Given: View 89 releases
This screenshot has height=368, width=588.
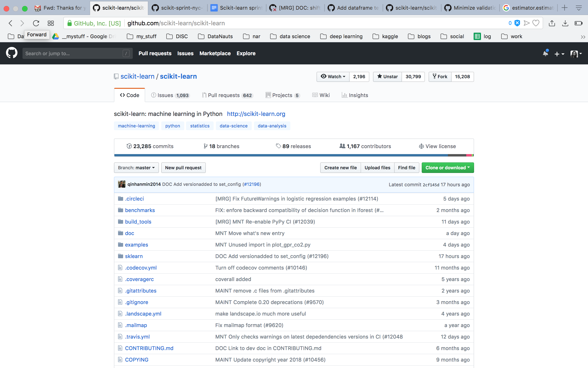Looking at the screenshot, I should (293, 146).
